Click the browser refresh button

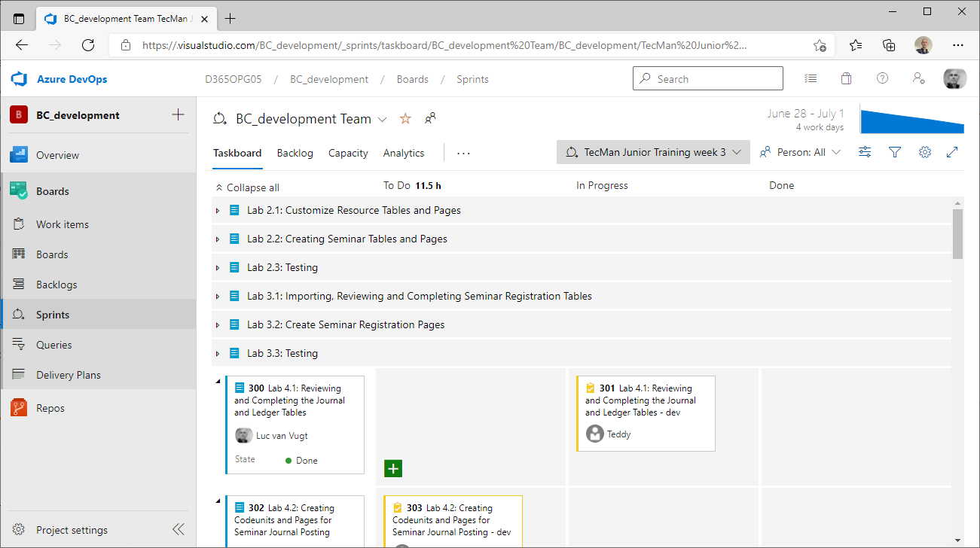pos(88,45)
